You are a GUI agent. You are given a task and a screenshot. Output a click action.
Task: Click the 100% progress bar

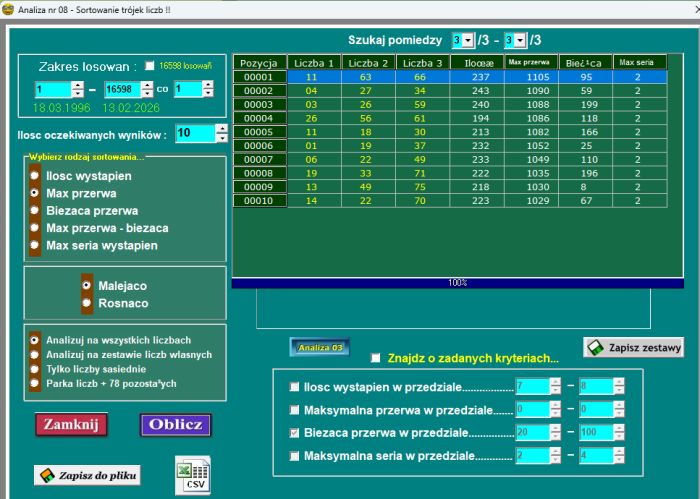[458, 283]
